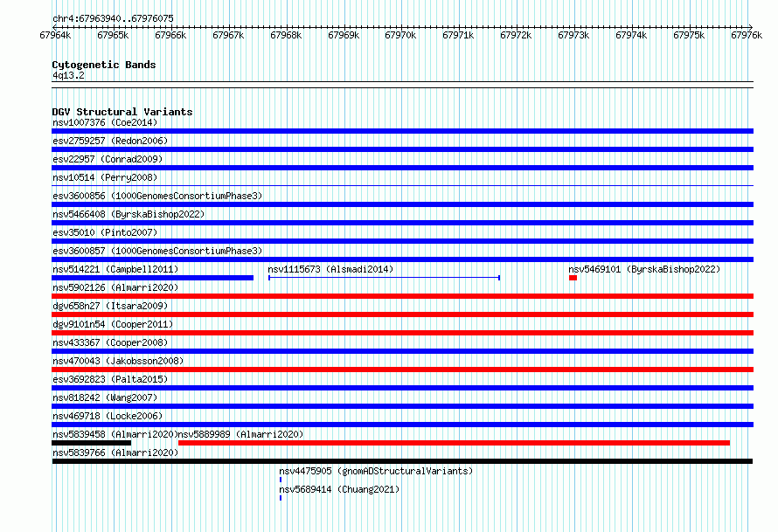Open the esv35010 (Pinto2007) variant label
Viewport: 778px width, 532px height.
105,232
